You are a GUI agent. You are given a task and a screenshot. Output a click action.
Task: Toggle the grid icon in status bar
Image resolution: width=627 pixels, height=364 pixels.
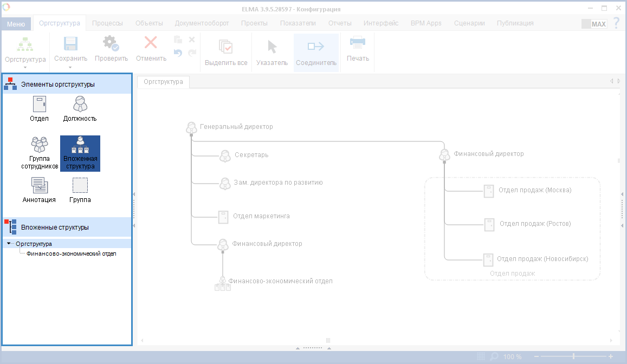tap(481, 356)
